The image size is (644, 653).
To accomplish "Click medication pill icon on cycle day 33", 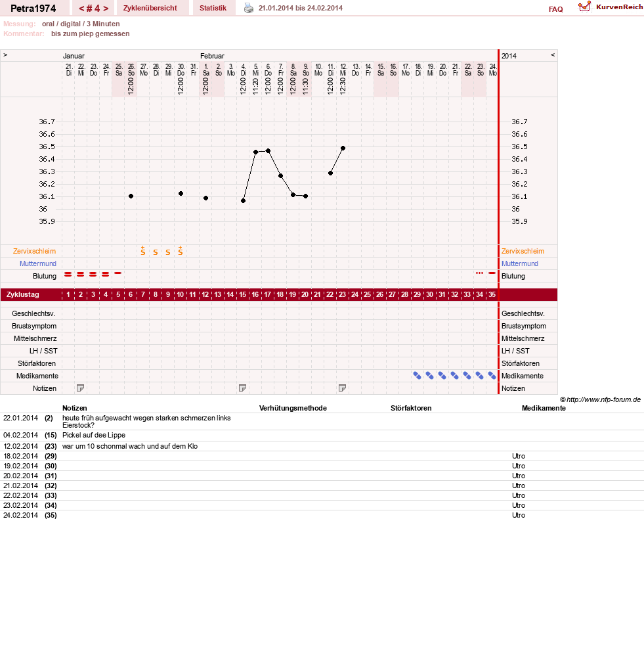I will coord(467,376).
